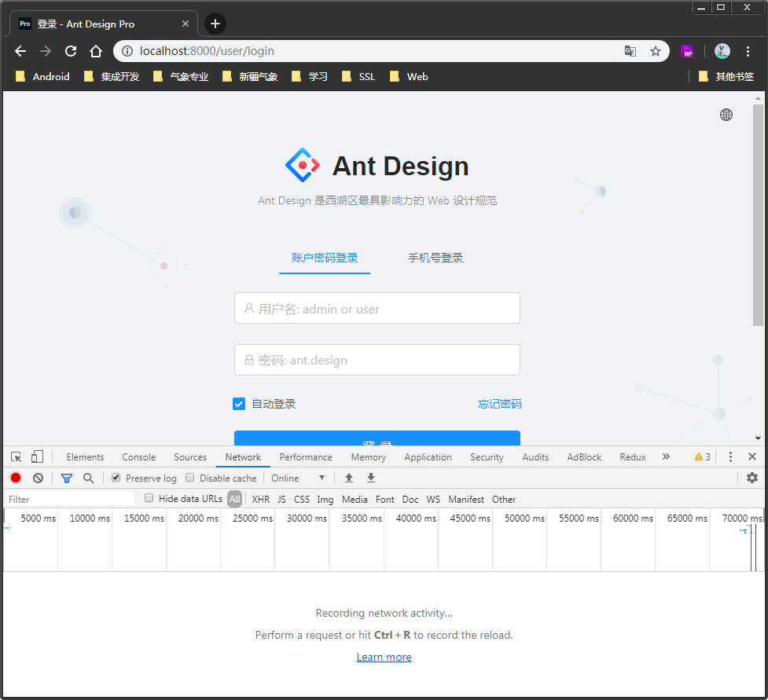Viewport: 768px width, 700px height.
Task: Expand the hidden panels chevron in DevTools
Action: click(x=666, y=456)
